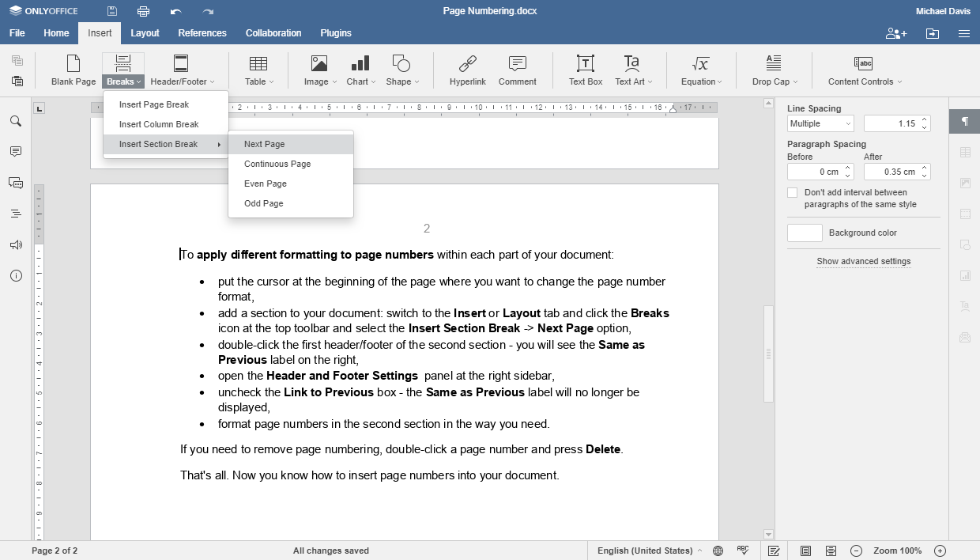The width and height of the screenshot is (980, 560).
Task: Open the Feedback & Support megaphone icon
Action: click(x=16, y=245)
